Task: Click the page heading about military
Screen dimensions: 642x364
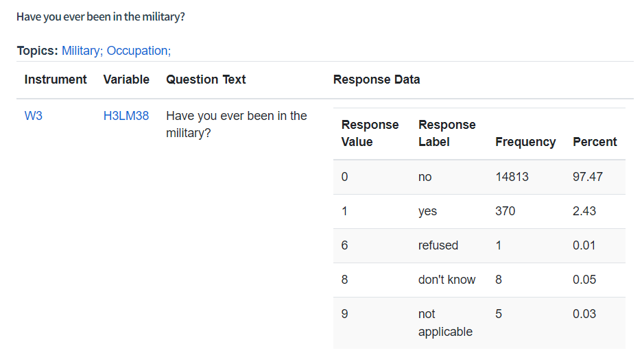Action: pyautogui.click(x=101, y=16)
